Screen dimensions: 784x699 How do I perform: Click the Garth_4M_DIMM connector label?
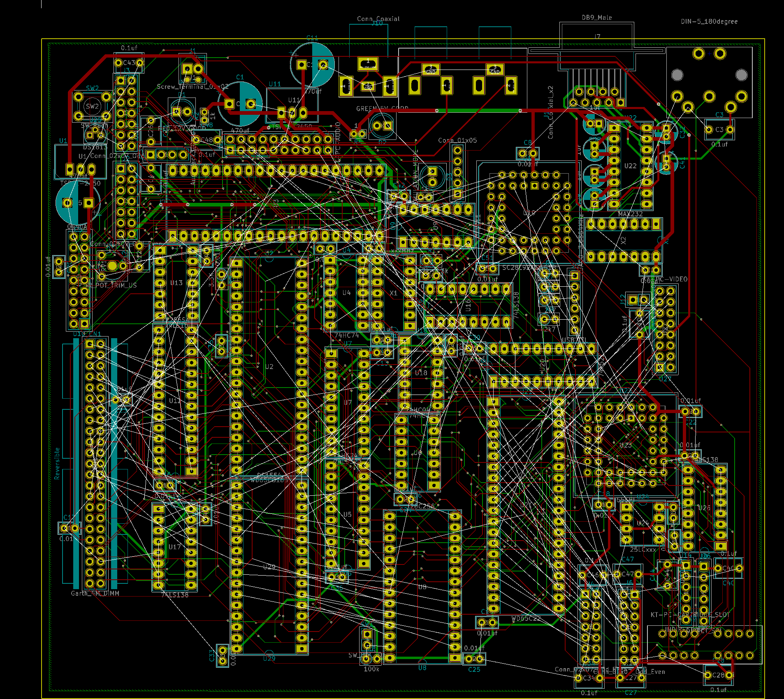coord(95,593)
